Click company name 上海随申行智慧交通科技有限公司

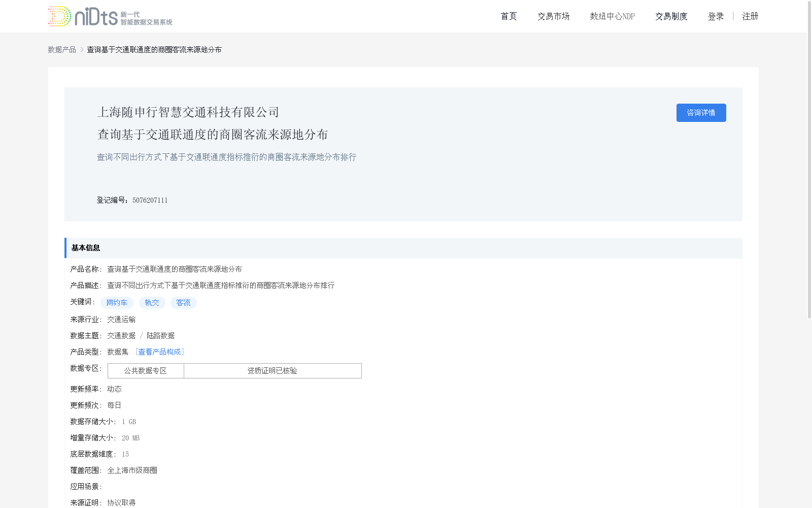(188, 112)
